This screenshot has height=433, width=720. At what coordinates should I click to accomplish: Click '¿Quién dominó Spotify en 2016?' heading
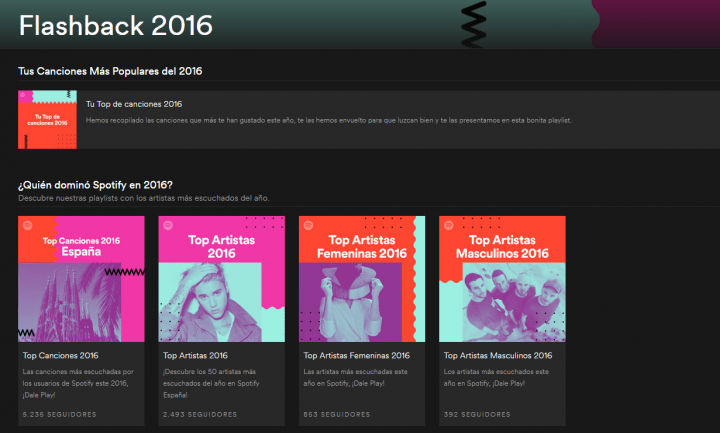tap(96, 185)
